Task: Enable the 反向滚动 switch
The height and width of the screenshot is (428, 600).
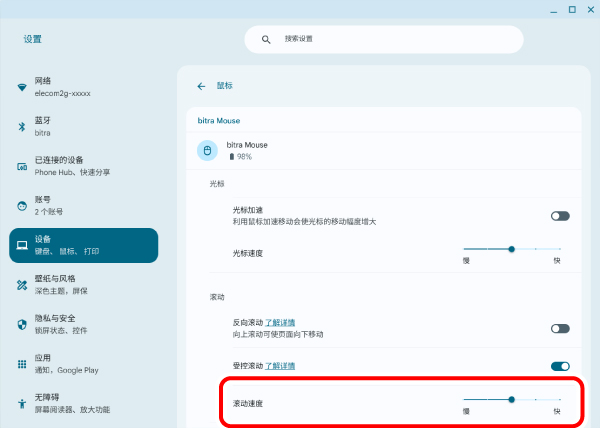Action: (560, 328)
